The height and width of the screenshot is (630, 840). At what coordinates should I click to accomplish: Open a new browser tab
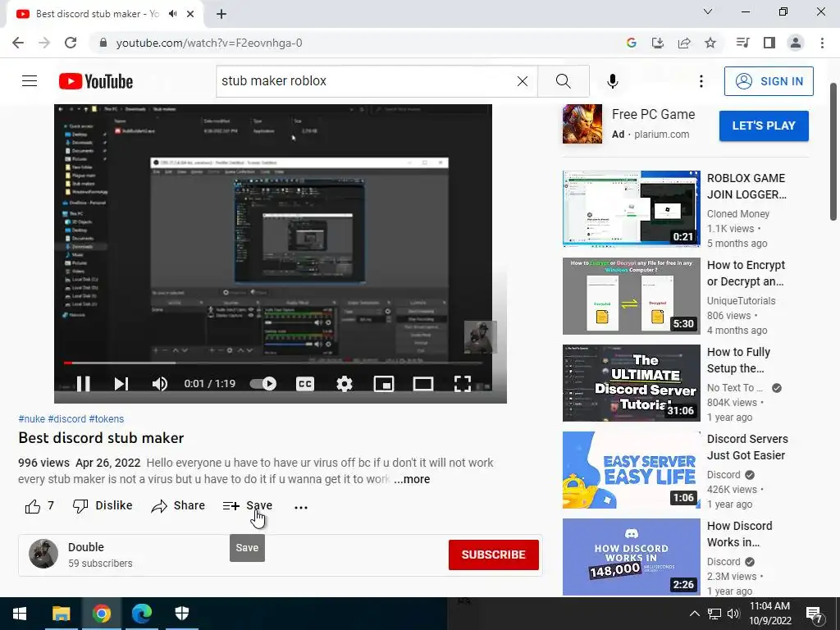[x=221, y=14]
